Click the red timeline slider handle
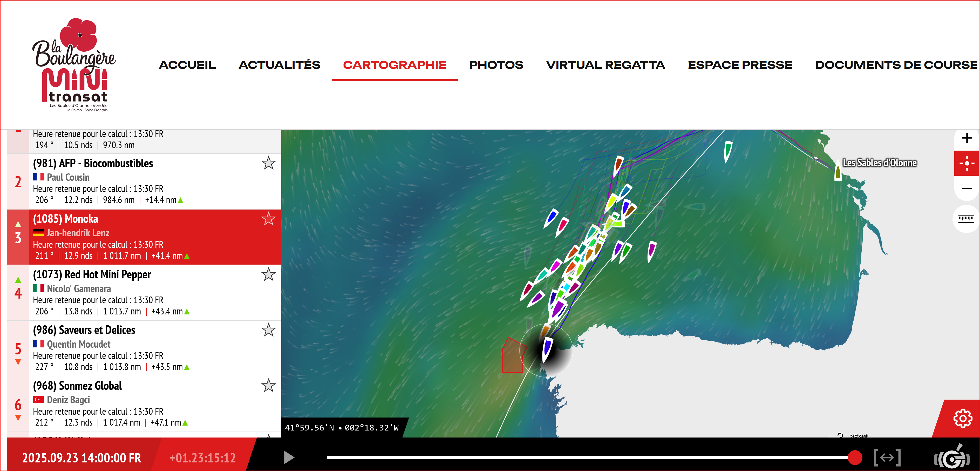This screenshot has height=471, width=980. tap(855, 457)
